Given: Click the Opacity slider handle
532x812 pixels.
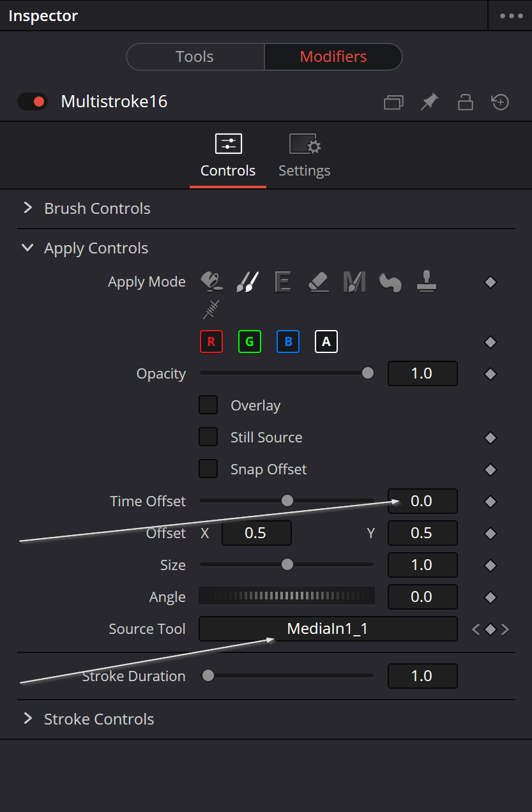Looking at the screenshot, I should click(368, 373).
